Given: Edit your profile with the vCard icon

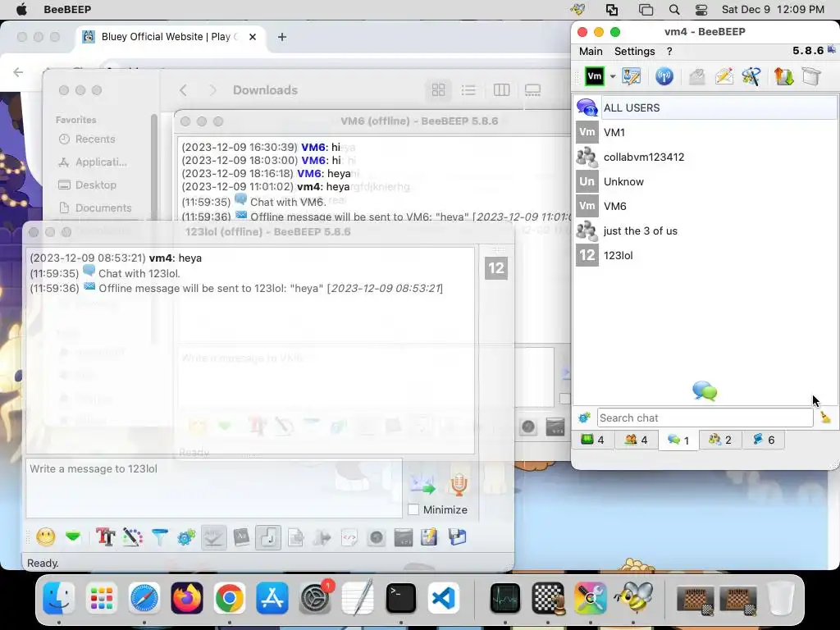Looking at the screenshot, I should pyautogui.click(x=632, y=76).
